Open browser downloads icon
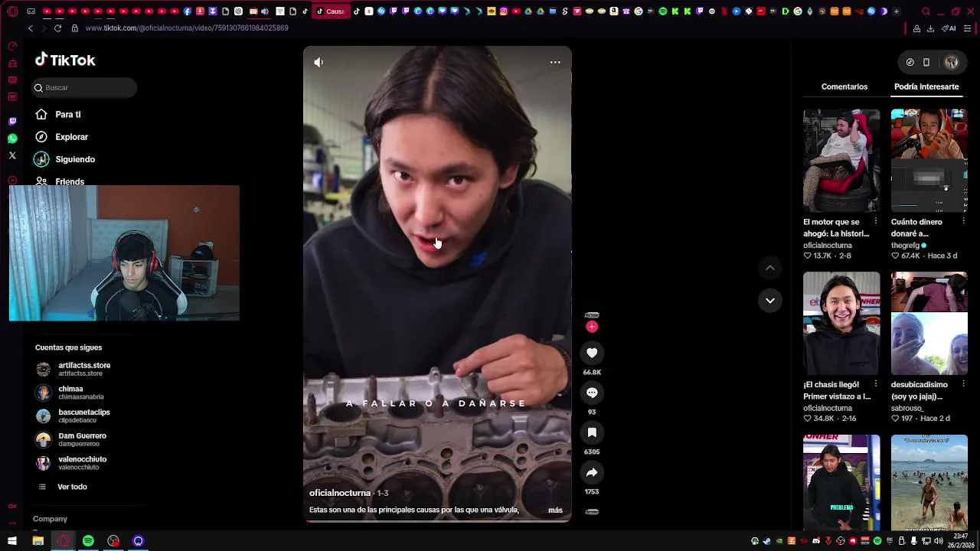 click(930, 28)
